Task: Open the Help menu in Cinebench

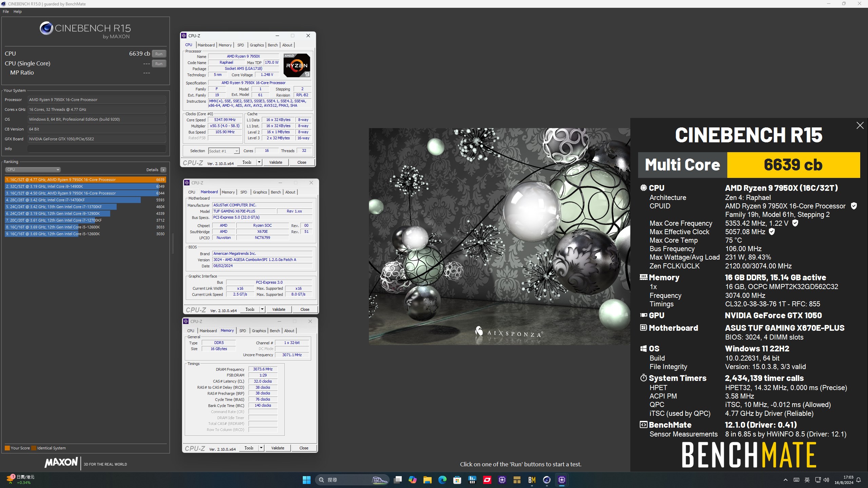Action: tap(18, 12)
